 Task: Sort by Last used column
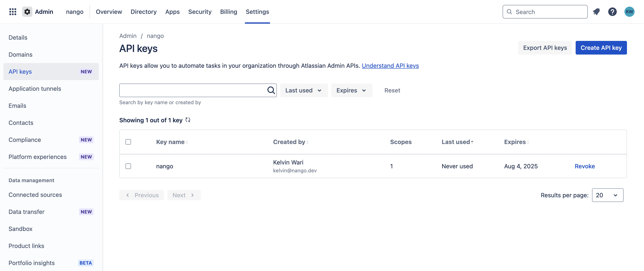[457, 142]
